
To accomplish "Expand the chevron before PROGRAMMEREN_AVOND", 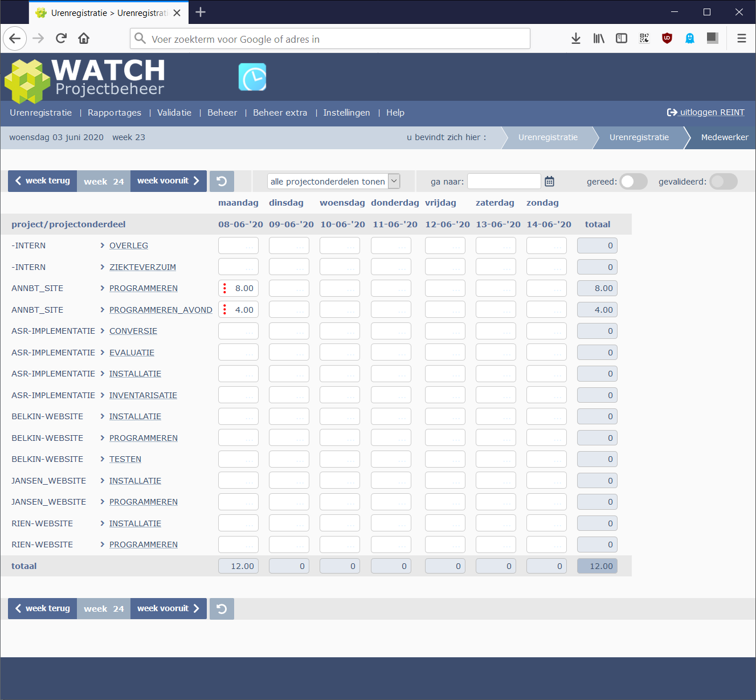I will [103, 310].
